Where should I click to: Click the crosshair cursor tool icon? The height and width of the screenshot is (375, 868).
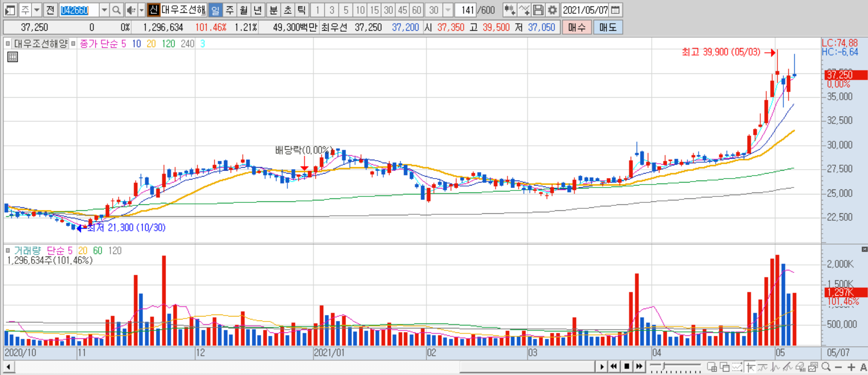pos(750,367)
